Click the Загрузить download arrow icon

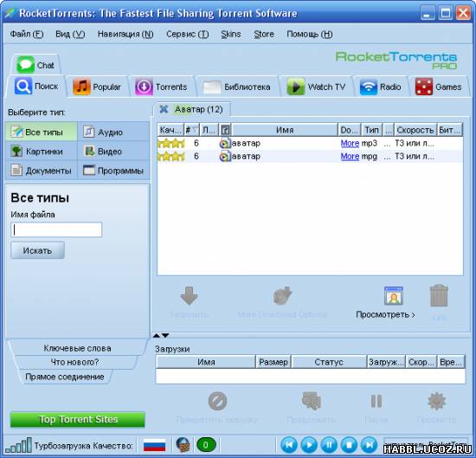click(189, 295)
